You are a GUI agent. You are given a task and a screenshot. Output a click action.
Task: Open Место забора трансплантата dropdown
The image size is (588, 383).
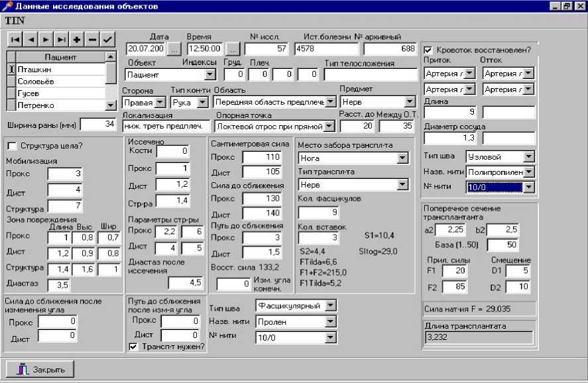(x=402, y=158)
